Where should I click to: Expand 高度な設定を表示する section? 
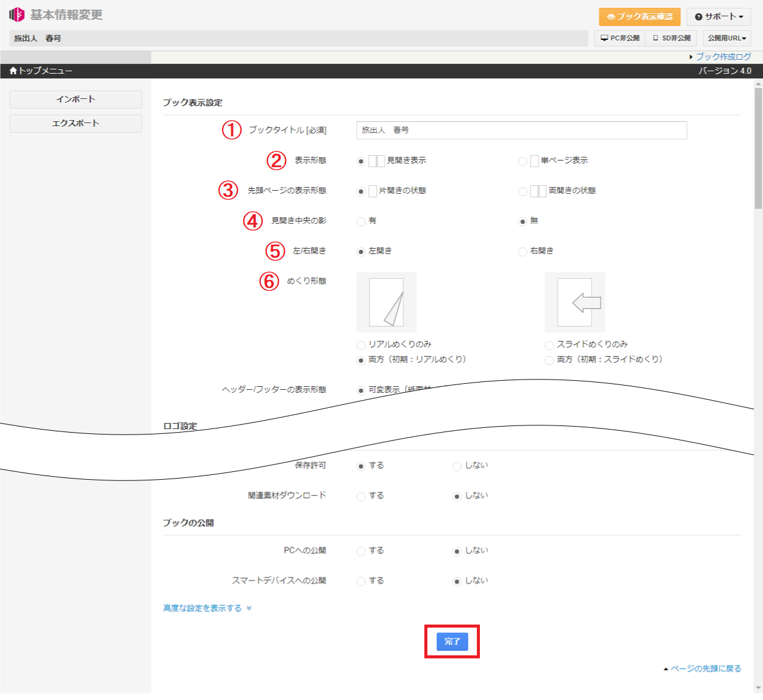point(207,608)
